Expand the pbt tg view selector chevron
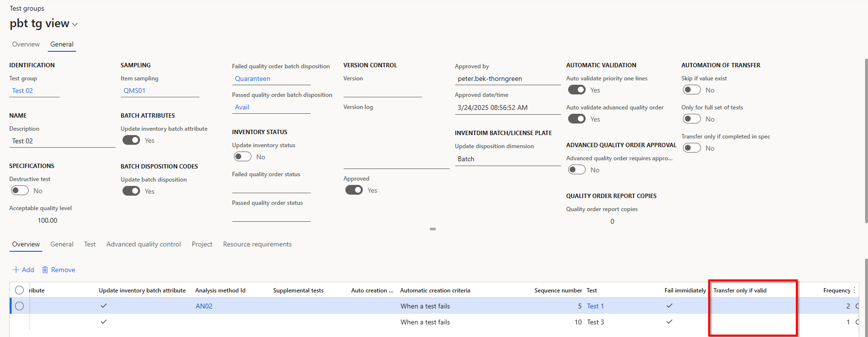 pos(75,24)
